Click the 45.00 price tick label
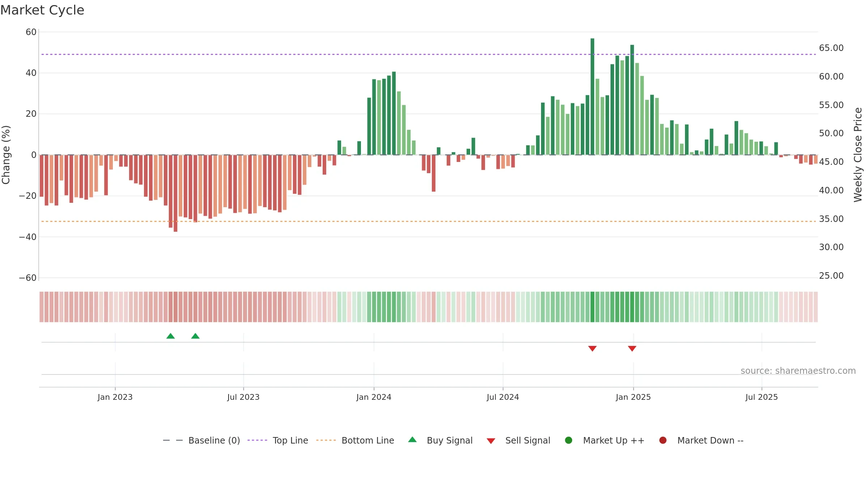The width and height of the screenshot is (868, 488). [831, 162]
